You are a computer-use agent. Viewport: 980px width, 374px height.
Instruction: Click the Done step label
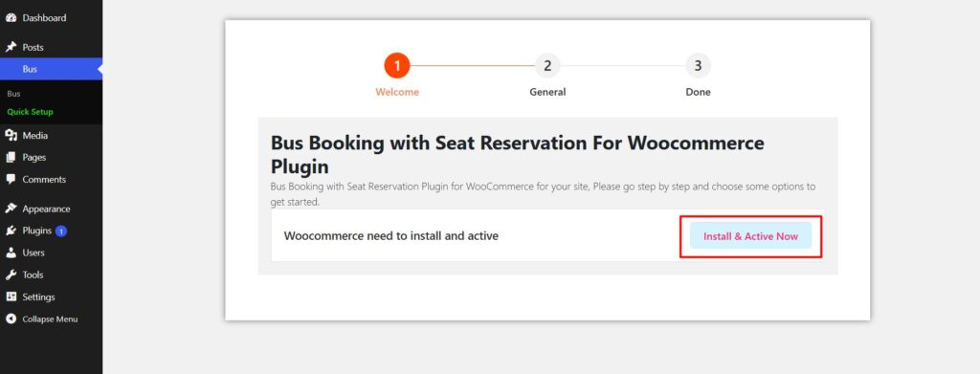(698, 92)
